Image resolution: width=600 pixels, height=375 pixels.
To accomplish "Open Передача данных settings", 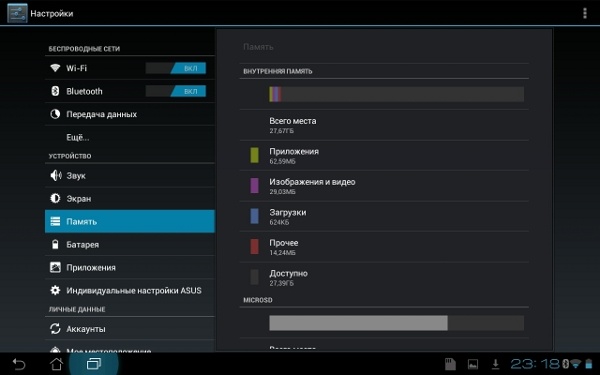I will (x=130, y=114).
